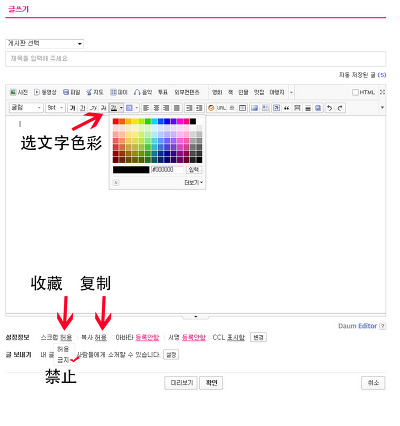Click the blockquote icon in toolbar
This screenshot has width=400, height=426.
click(286, 108)
